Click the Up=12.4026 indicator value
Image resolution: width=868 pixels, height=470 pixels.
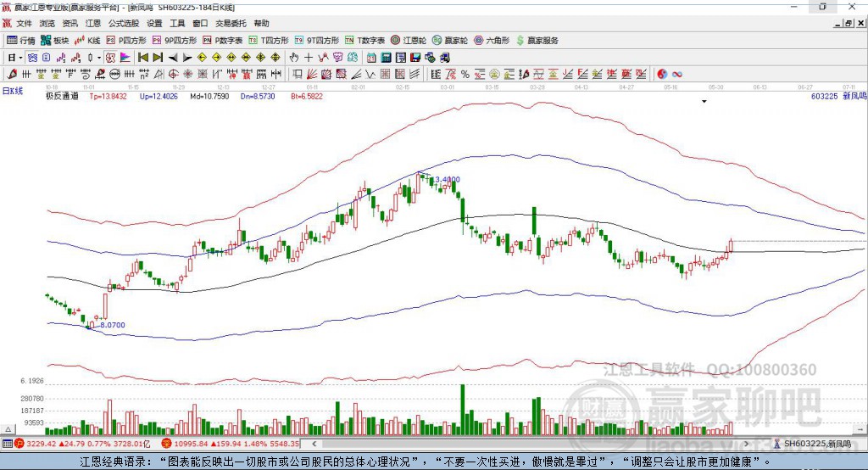coord(159,96)
